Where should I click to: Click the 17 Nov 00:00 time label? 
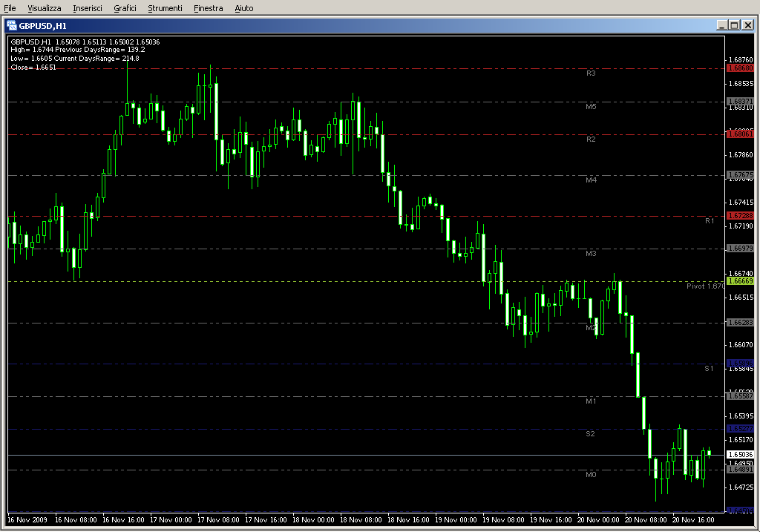coord(171,520)
